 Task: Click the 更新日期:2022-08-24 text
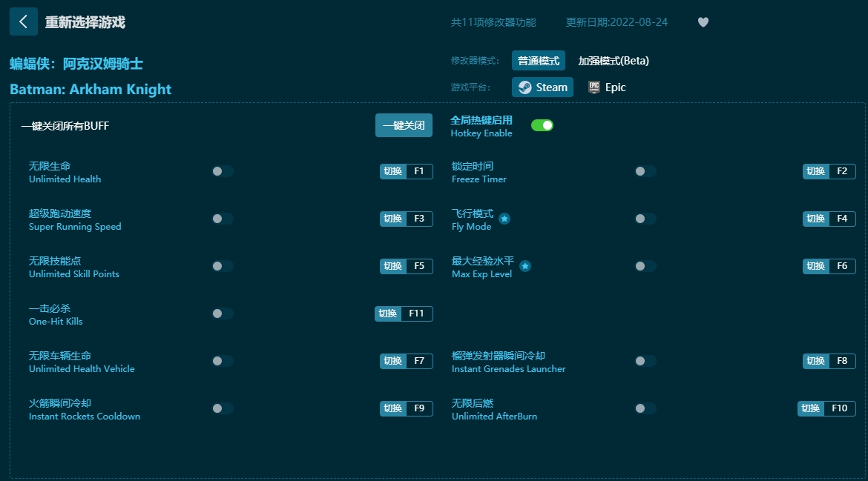click(x=617, y=22)
